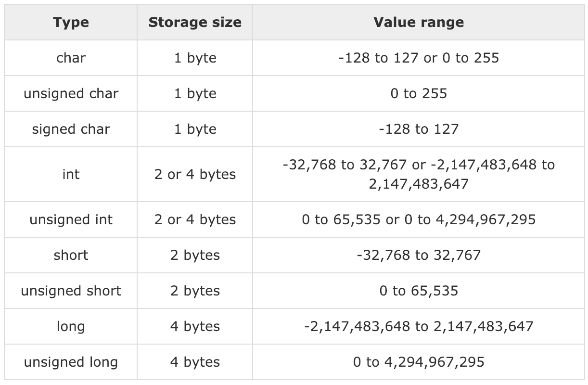Click the value range cell for signed char
Screen dimensions: 588x385
(419, 129)
